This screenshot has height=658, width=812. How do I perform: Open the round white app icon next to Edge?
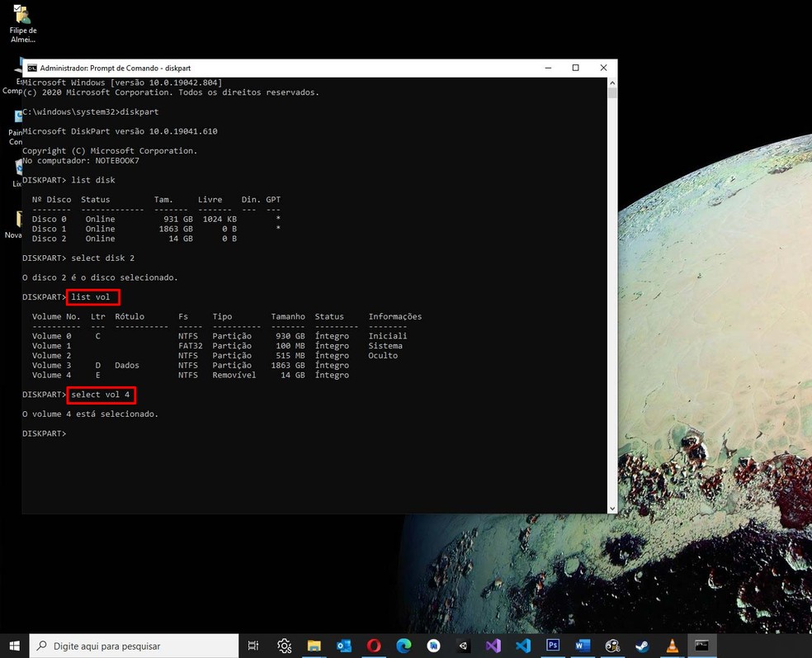tap(433, 646)
